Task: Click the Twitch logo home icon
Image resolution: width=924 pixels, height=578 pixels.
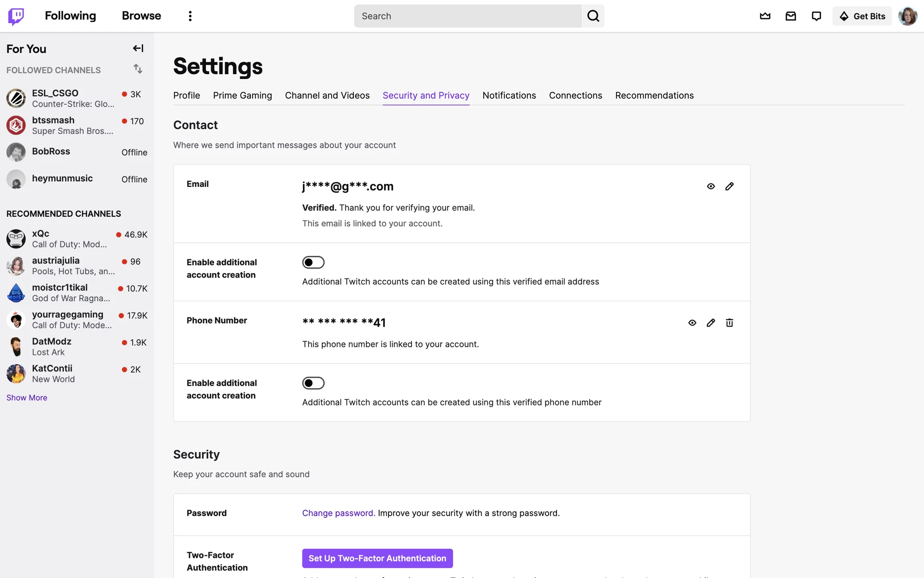Action: click(16, 16)
